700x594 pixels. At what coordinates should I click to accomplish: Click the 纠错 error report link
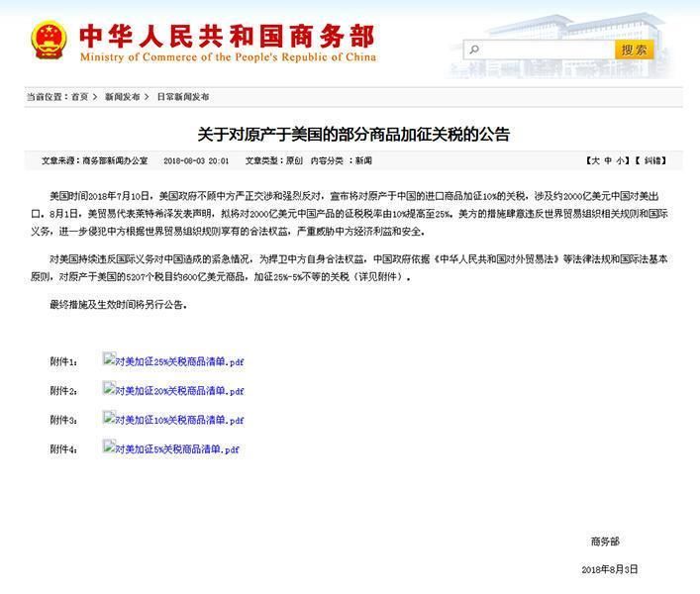[x=652, y=160]
